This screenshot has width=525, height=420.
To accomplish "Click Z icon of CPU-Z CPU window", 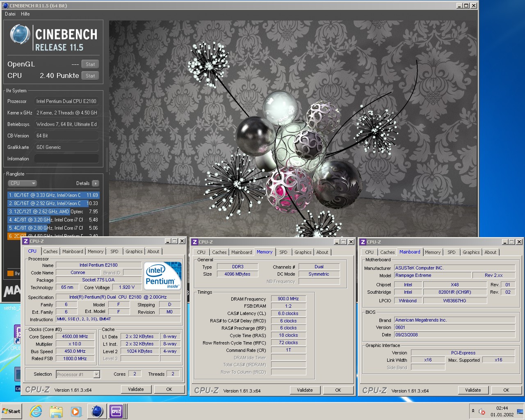I will point(26,241).
